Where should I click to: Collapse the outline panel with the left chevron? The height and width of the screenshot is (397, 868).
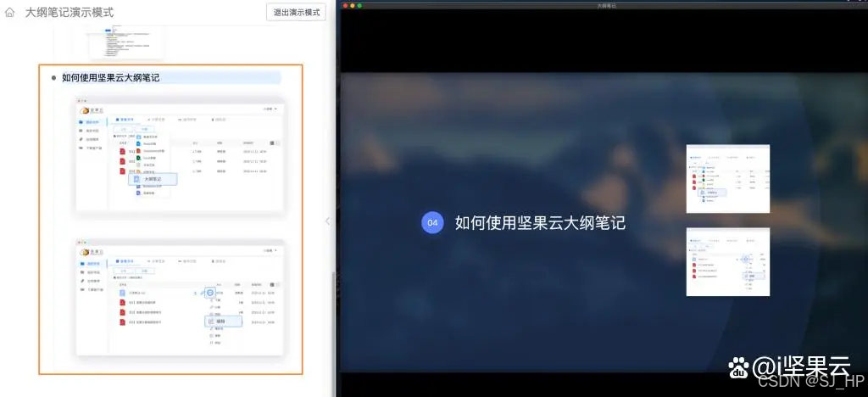click(x=327, y=221)
